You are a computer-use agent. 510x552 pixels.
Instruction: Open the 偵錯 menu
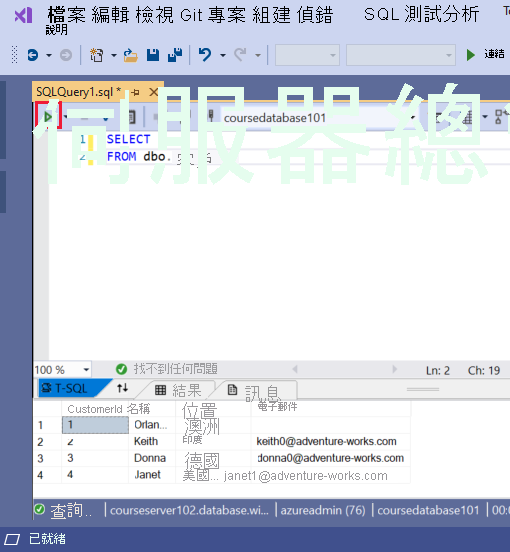coord(315,15)
